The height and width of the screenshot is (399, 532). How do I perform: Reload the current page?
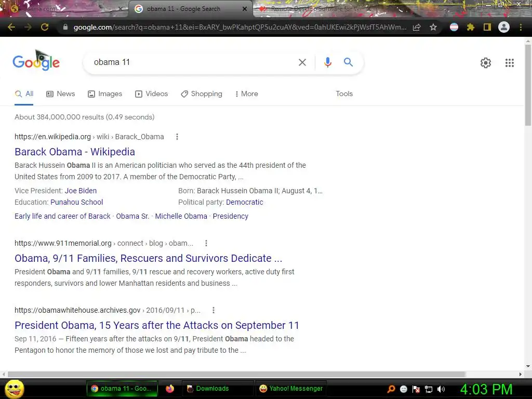point(45,27)
